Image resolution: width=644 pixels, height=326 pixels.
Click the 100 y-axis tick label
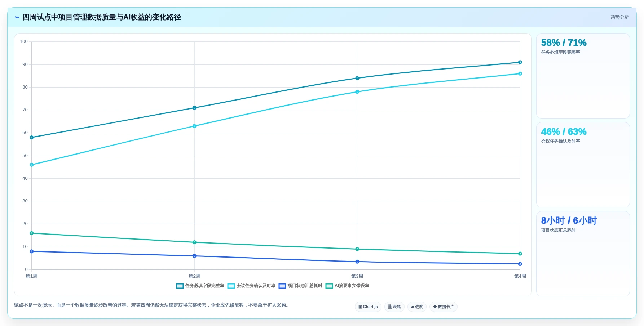24,41
